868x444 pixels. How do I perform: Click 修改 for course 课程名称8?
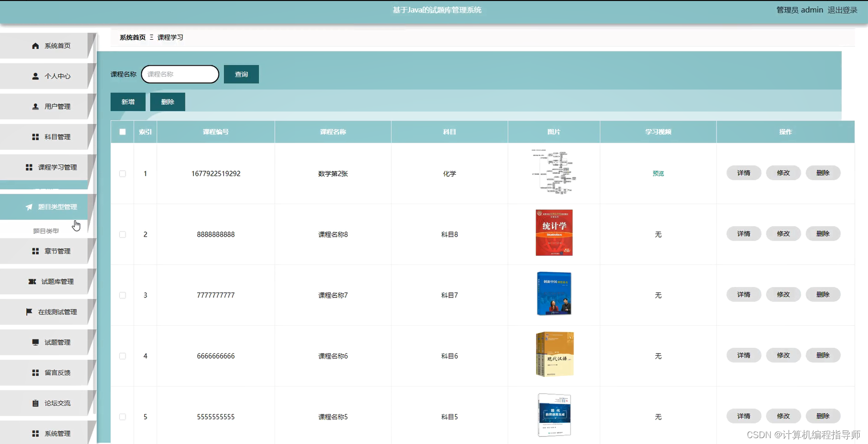(x=784, y=234)
